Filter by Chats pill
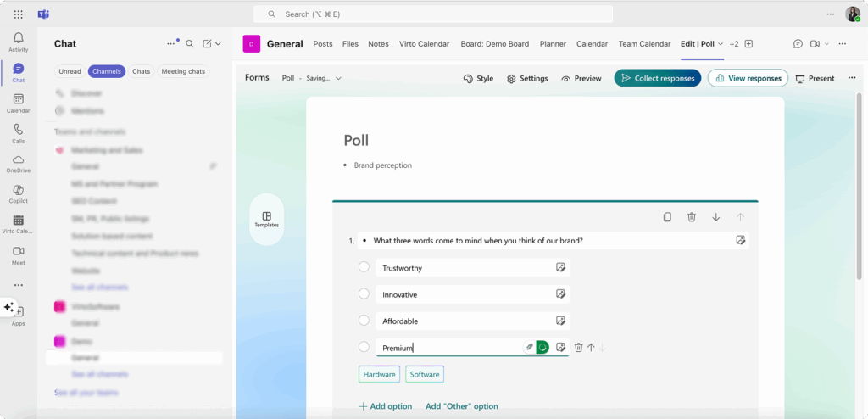868x419 pixels. point(142,71)
